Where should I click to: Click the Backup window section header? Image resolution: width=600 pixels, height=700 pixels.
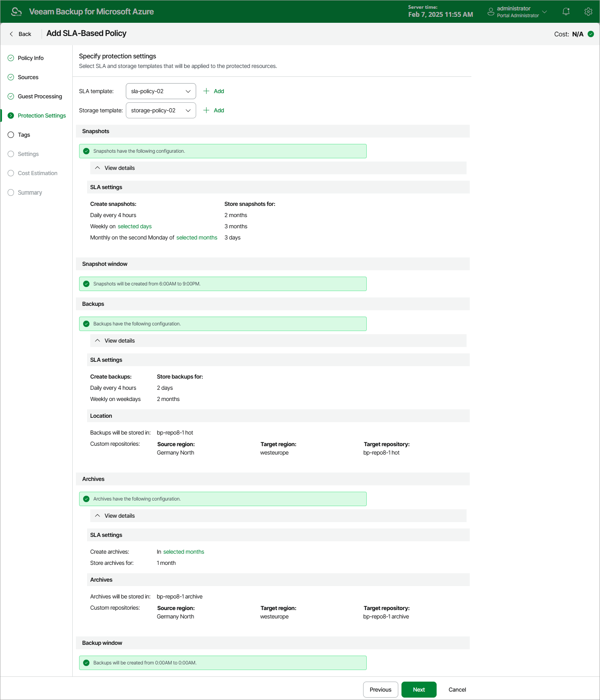[273, 643]
